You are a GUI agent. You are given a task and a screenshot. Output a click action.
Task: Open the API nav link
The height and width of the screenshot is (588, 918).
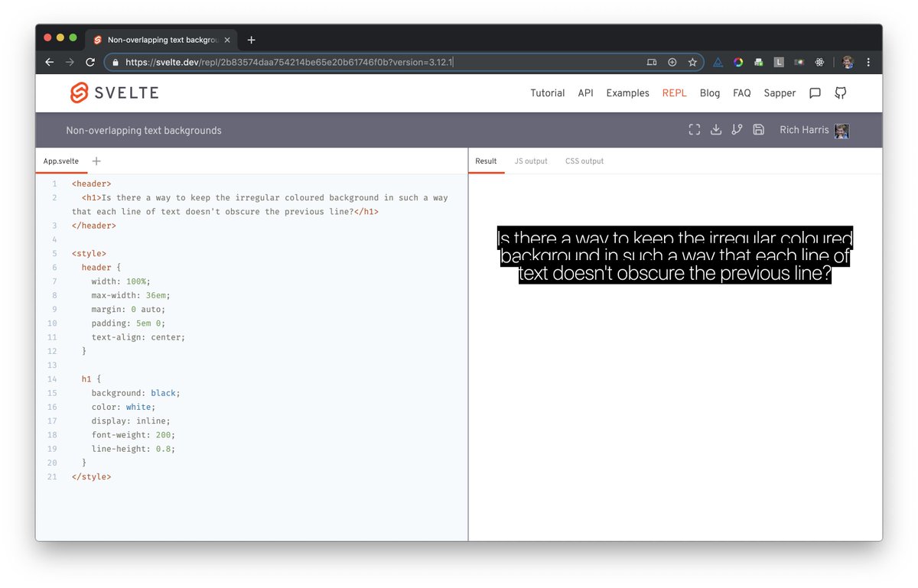pos(585,93)
